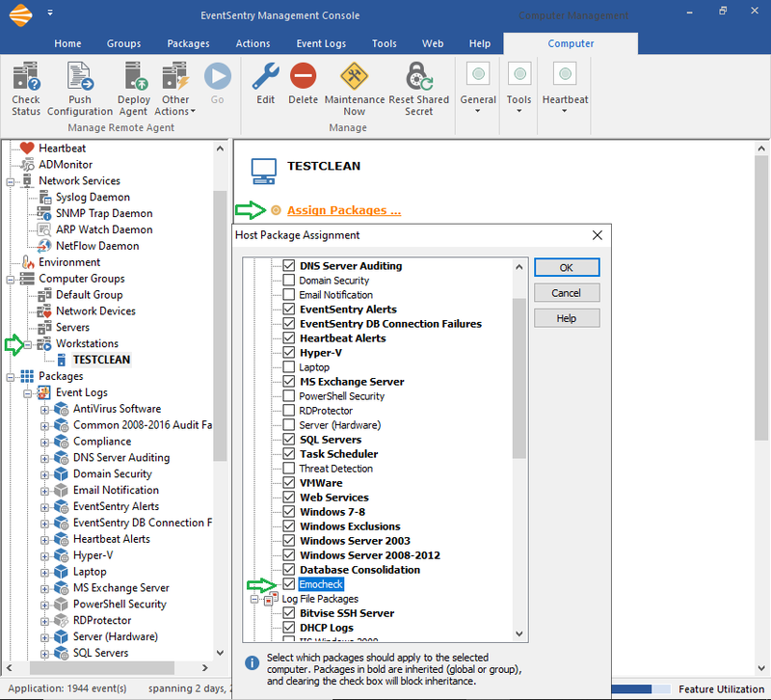Click the Maintenance Now icon
The height and width of the screenshot is (700, 771).
coord(354,76)
